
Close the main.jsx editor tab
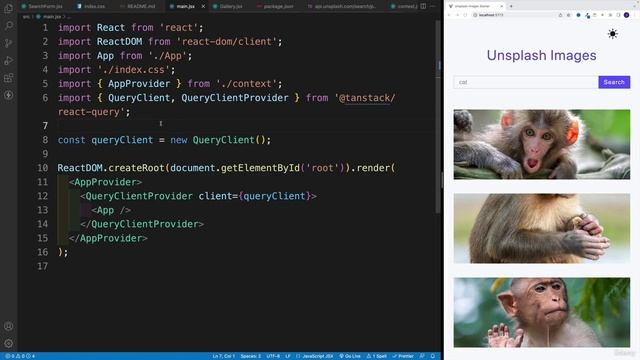[203, 6]
